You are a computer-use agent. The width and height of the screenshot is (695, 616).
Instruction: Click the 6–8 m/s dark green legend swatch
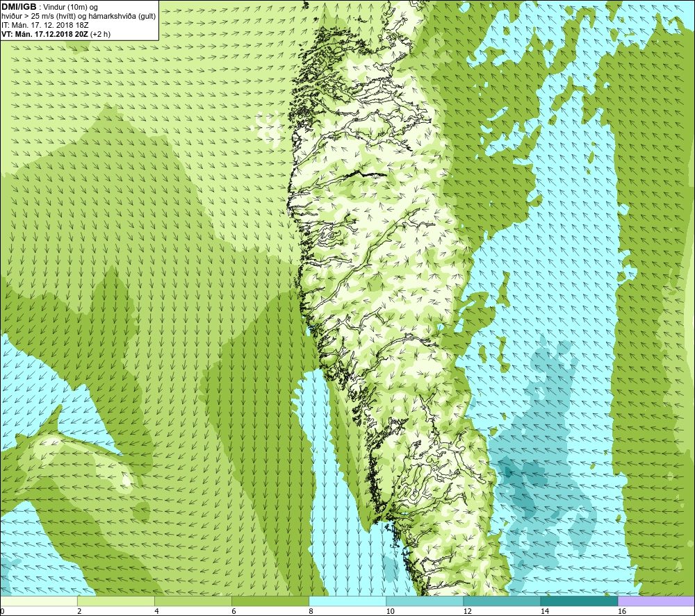tap(270, 601)
